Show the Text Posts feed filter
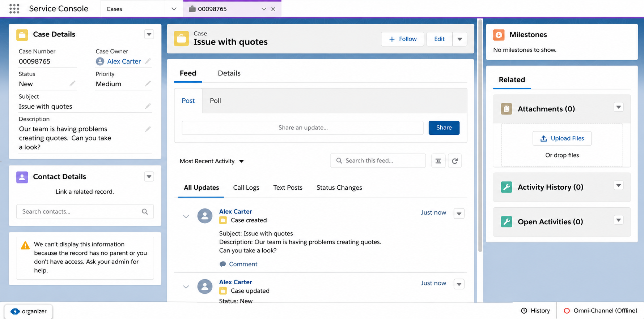Image resolution: width=644 pixels, height=319 pixels. (x=288, y=187)
